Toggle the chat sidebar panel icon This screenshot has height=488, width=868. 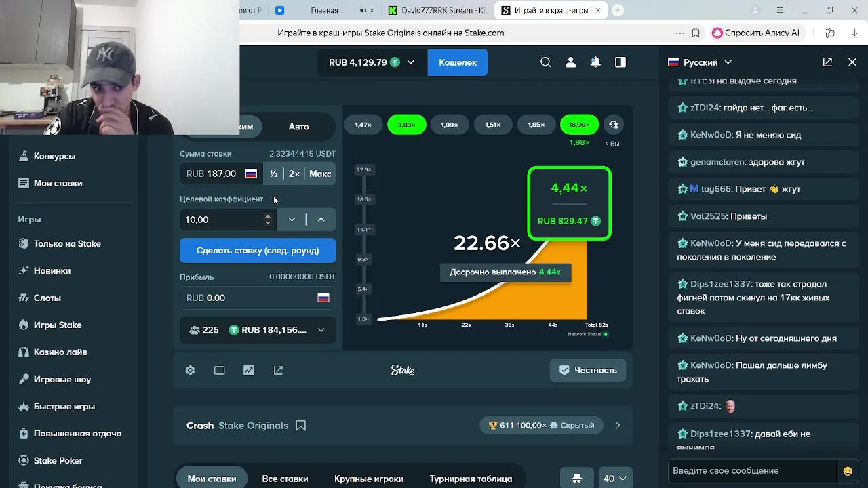620,62
